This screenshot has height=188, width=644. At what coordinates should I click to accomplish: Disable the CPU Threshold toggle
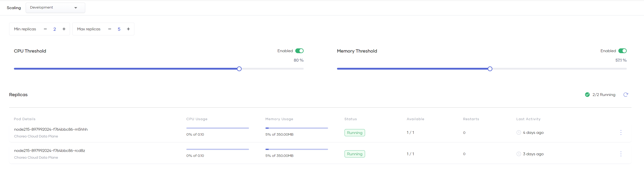point(299,51)
